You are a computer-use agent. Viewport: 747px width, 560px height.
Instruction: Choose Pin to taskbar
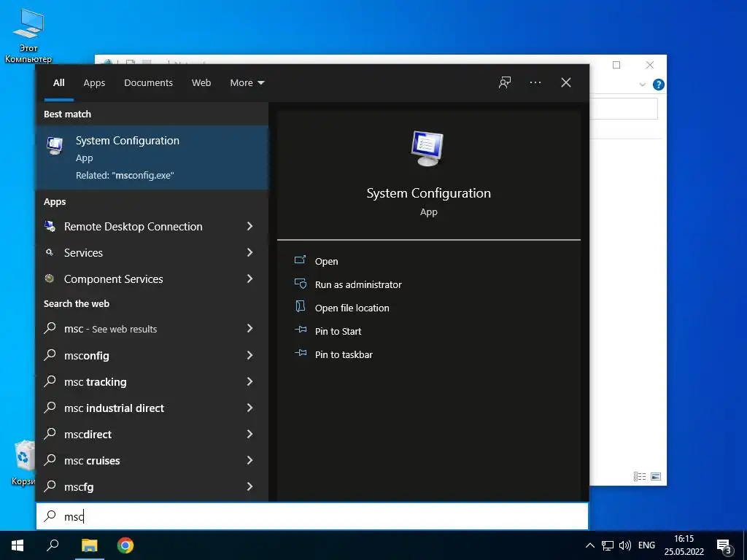click(x=344, y=354)
